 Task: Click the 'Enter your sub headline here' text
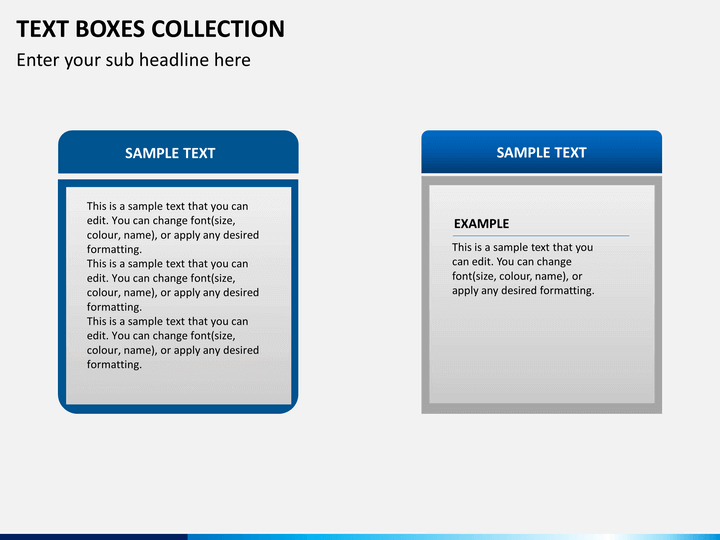134,60
